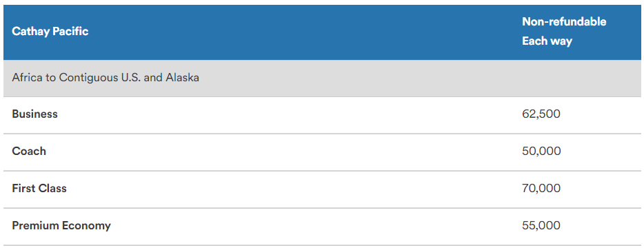Click the Premium Economy label
Viewport: 644px width, 250px height.
[61, 225]
